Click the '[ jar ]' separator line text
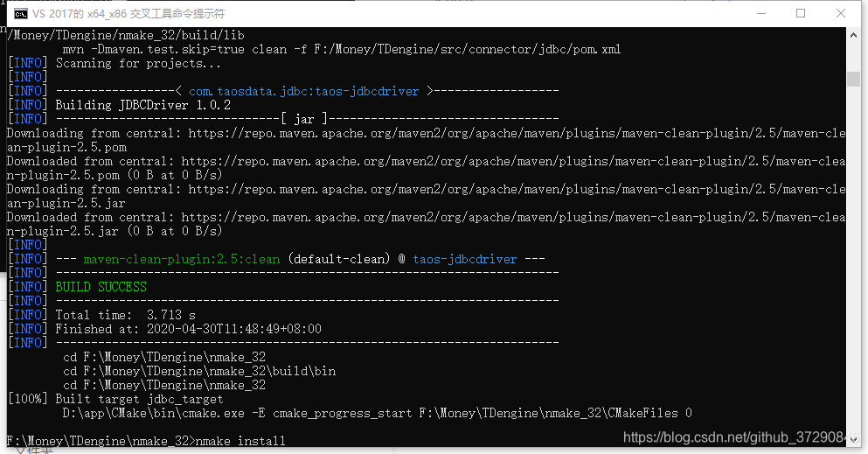Image resolution: width=868 pixels, height=454 pixels. point(304,119)
